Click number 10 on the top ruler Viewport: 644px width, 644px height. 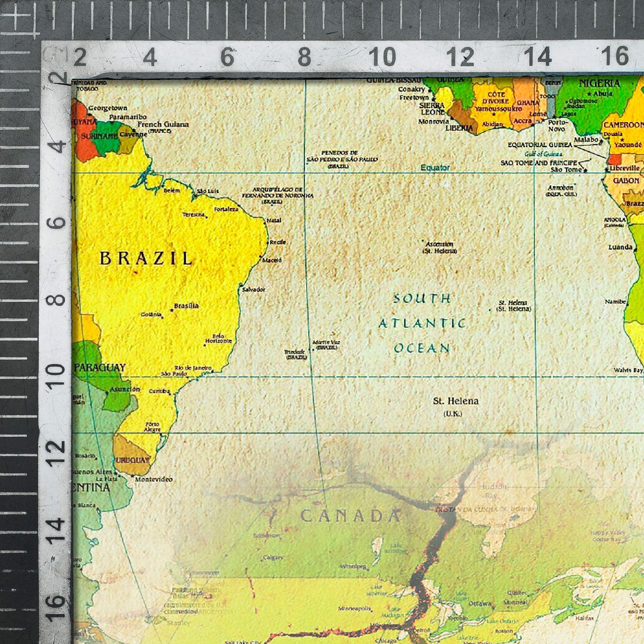[x=382, y=57]
